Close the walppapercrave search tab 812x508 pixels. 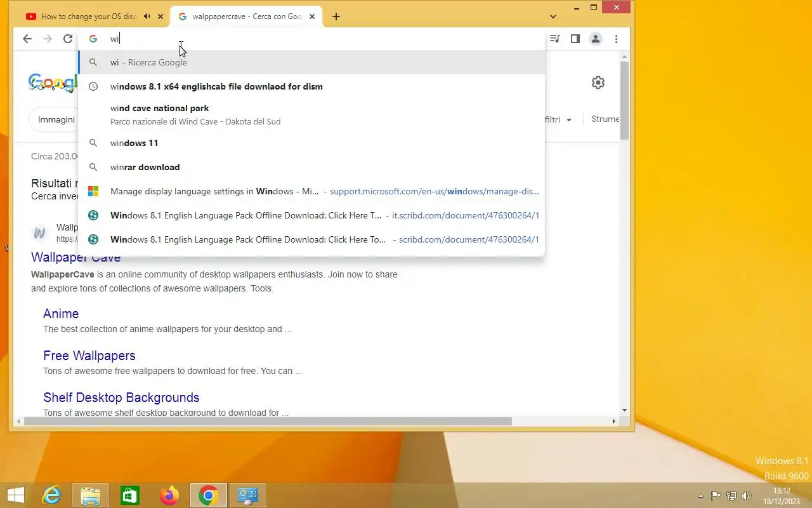(312, 17)
